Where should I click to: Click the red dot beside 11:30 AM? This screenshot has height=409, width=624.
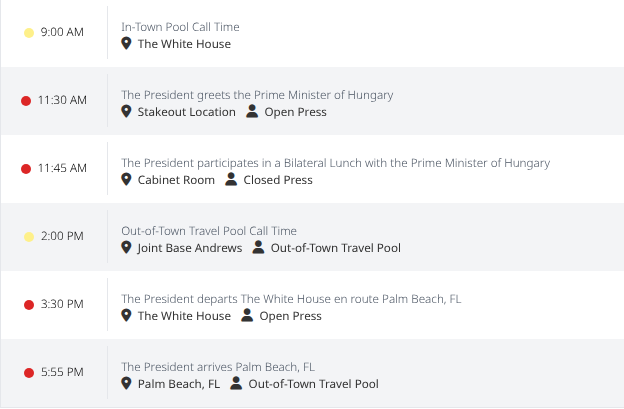[x=26, y=100]
